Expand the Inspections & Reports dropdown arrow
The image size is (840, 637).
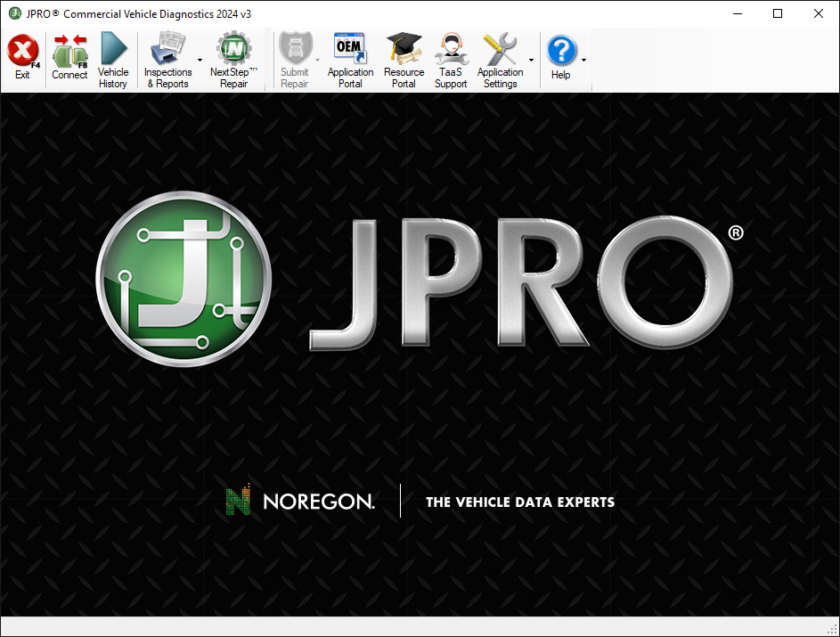(200, 61)
